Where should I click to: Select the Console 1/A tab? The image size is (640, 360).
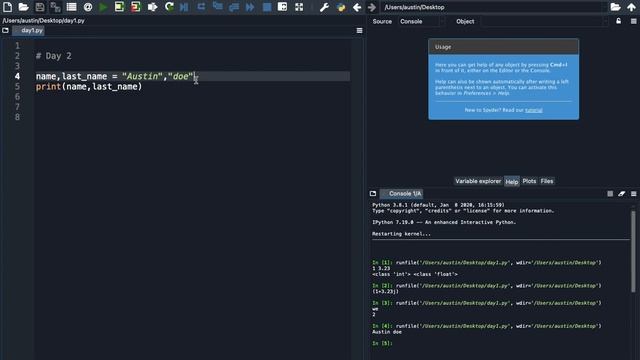(x=402, y=193)
